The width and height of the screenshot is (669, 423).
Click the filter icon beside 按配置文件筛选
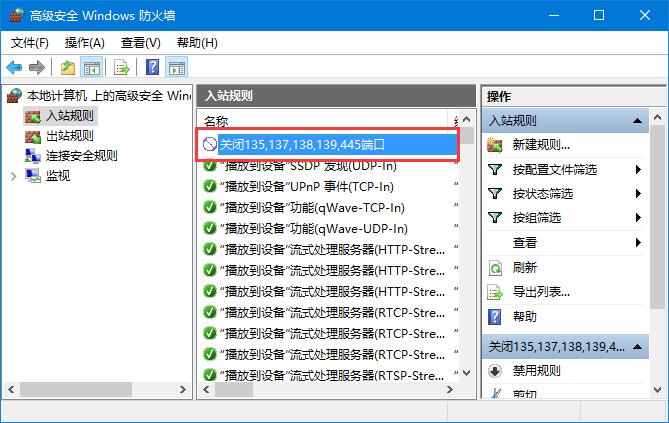[x=494, y=169]
